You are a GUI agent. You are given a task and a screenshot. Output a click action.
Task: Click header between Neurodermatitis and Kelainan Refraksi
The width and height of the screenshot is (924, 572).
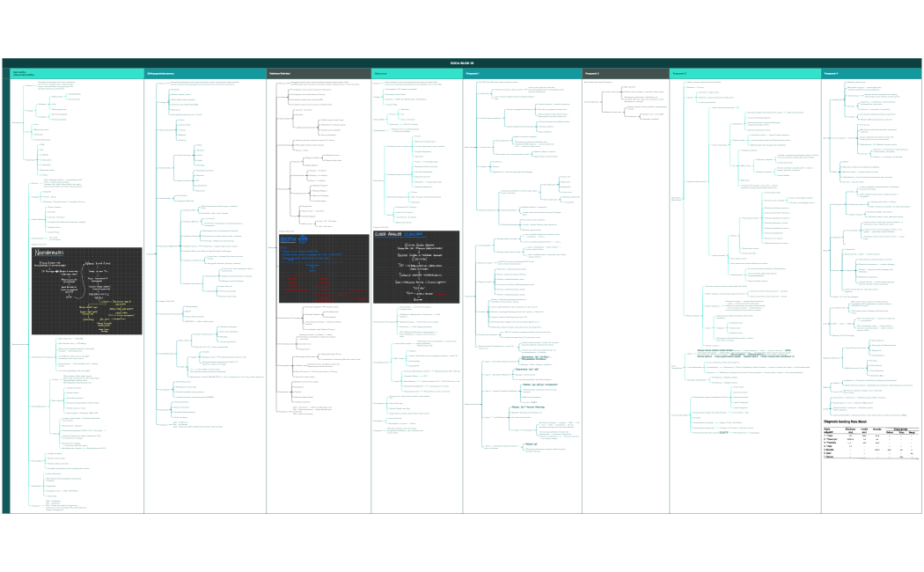tap(204, 73)
